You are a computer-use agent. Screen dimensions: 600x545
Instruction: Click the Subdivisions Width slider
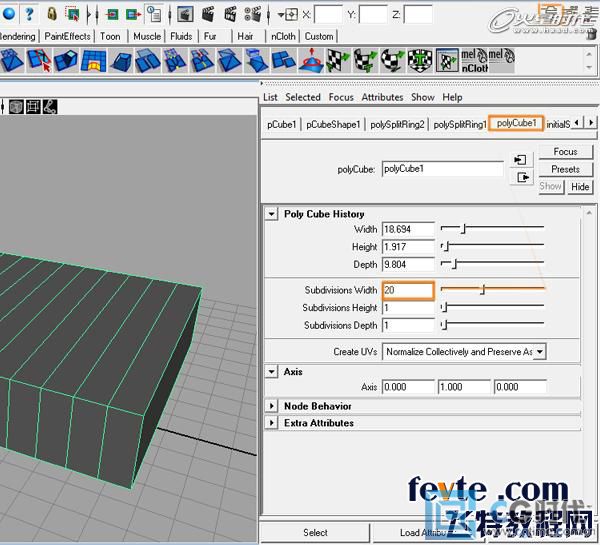click(x=492, y=289)
